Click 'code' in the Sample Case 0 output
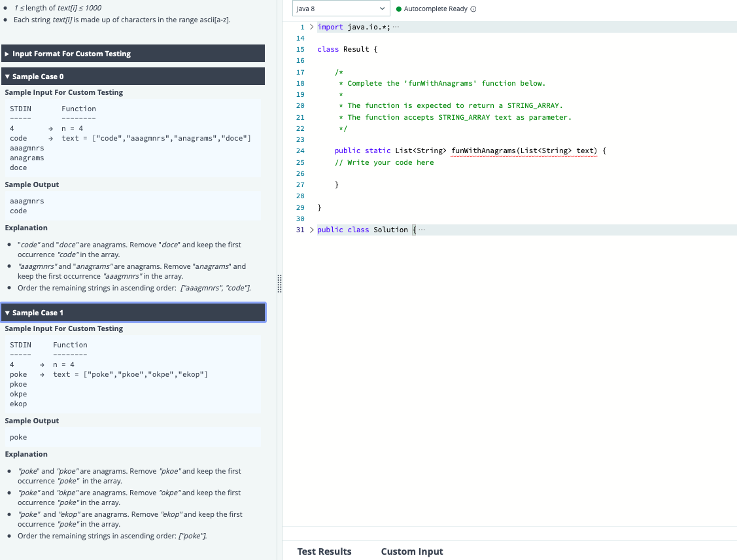The width and height of the screenshot is (737, 560). pyautogui.click(x=18, y=211)
